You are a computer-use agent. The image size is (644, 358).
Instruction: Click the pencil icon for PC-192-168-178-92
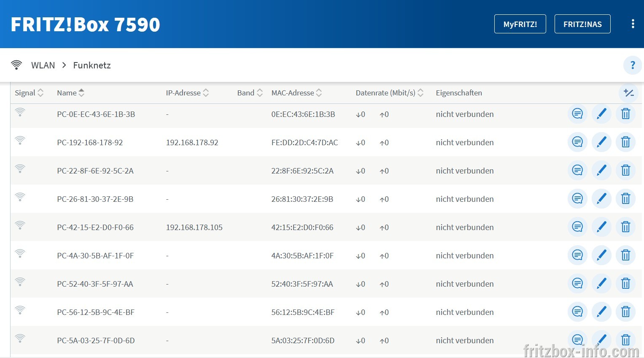pos(601,142)
